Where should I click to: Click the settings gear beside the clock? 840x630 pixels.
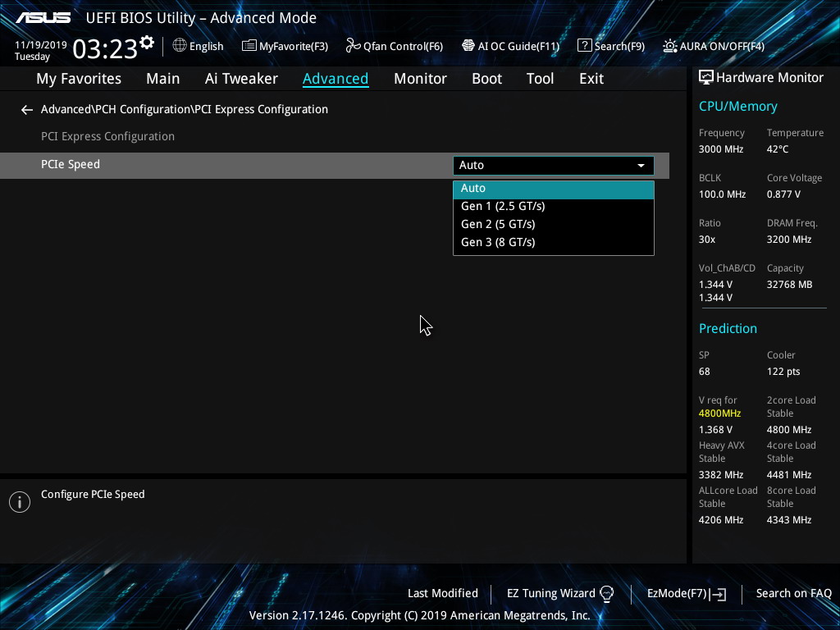[147, 43]
